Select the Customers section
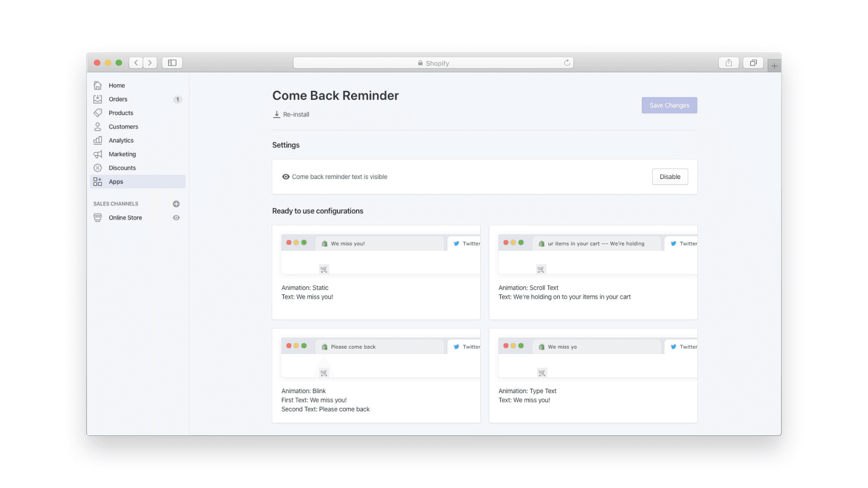Image resolution: width=868 pixels, height=488 pixels. click(123, 126)
